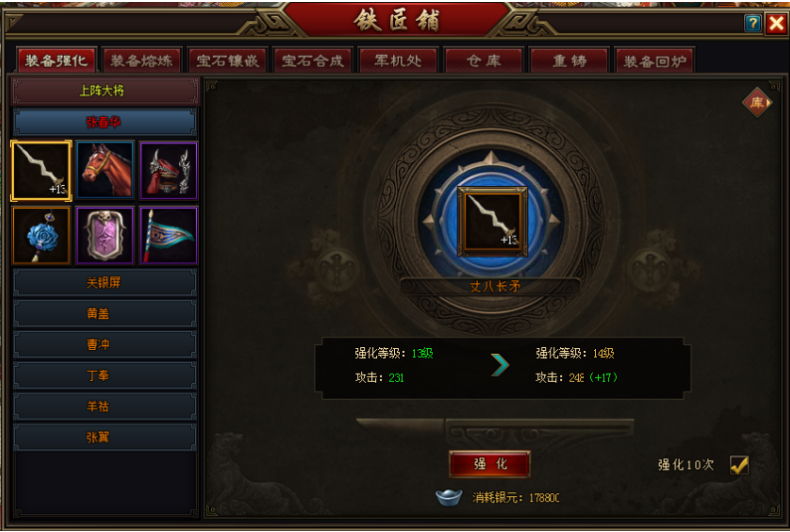Screen dimensions: 790x532
Task: Click the red 强化 button
Action: [490, 464]
